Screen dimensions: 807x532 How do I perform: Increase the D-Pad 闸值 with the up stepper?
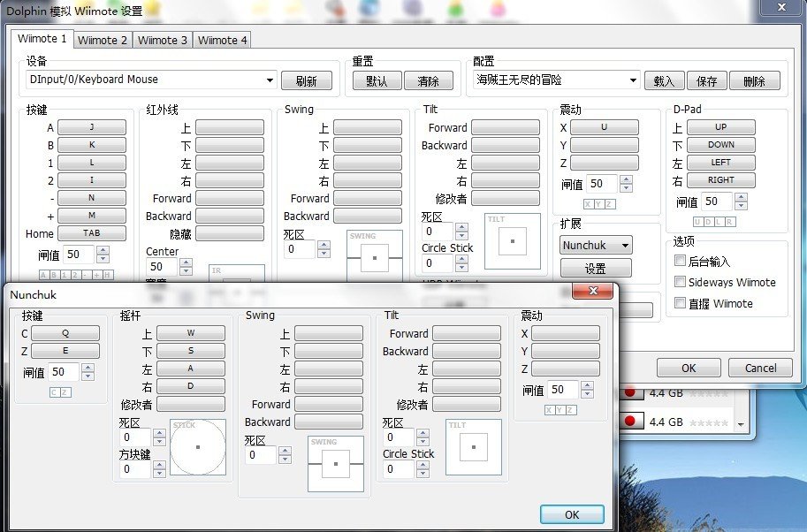[741, 196]
